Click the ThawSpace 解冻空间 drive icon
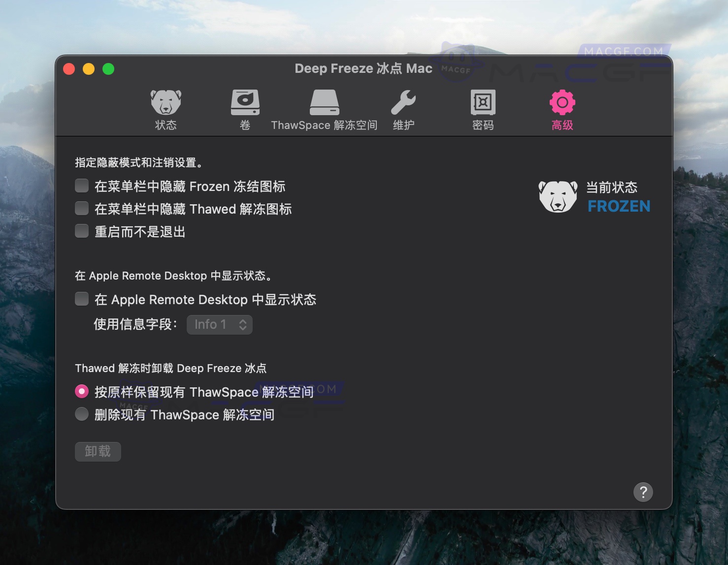This screenshot has height=565, width=728. point(324,102)
